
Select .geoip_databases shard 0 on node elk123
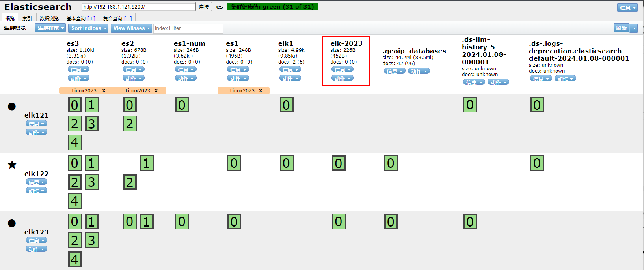[391, 222]
